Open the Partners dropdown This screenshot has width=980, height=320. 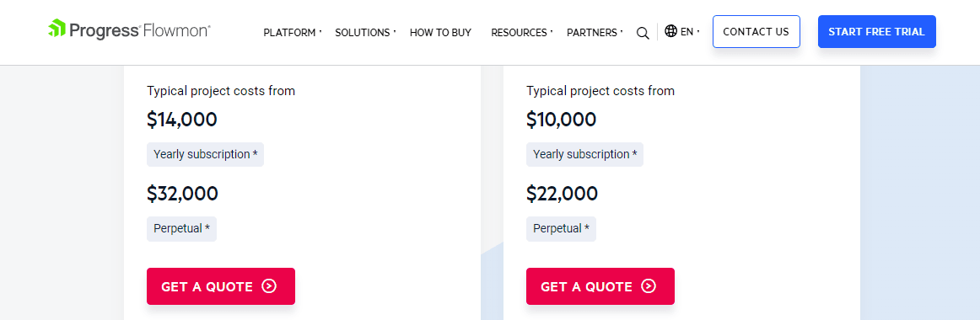595,33
